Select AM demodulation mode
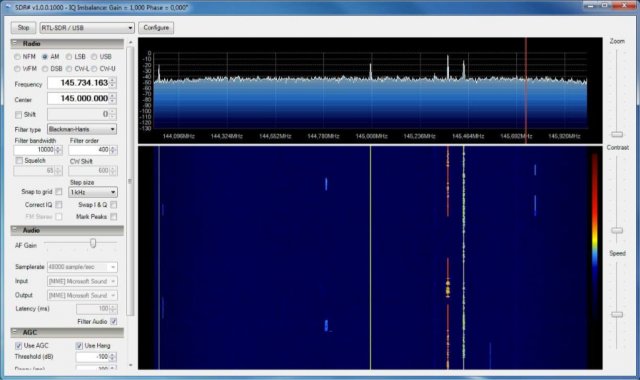This screenshot has height=380, width=640. tap(45, 57)
